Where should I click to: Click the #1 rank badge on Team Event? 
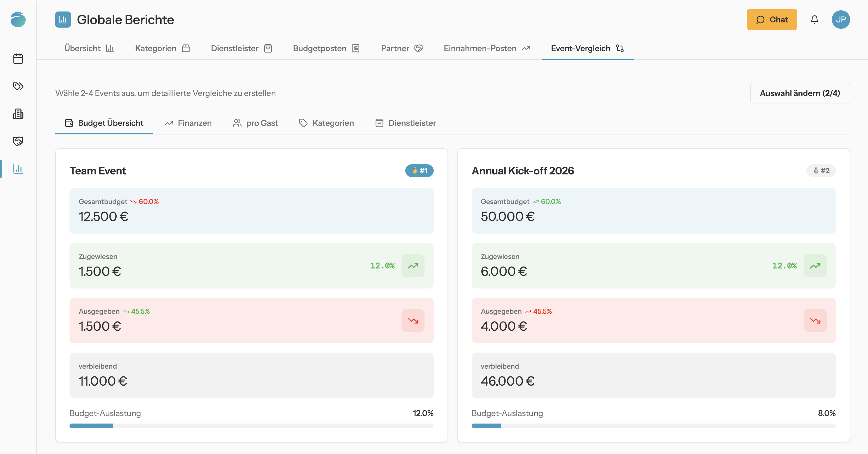point(419,171)
